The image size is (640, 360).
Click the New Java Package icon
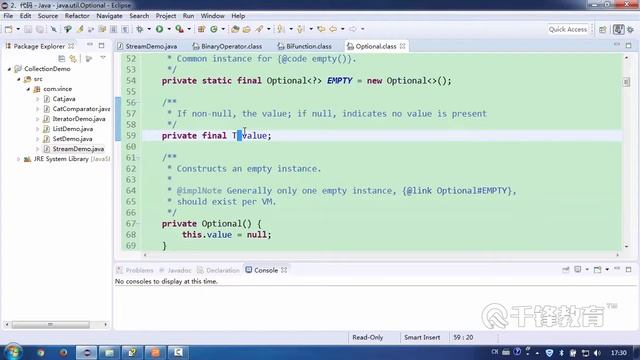[201, 29]
